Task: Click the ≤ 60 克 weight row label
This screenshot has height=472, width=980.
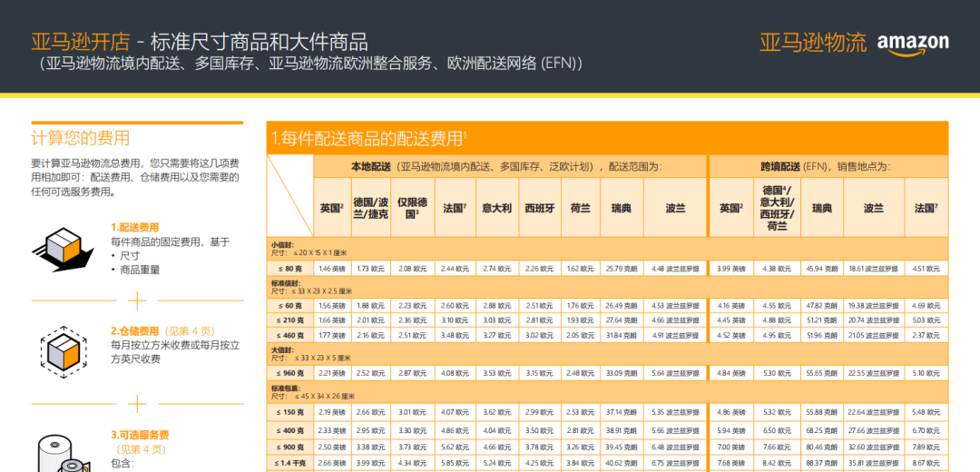Action: pyautogui.click(x=290, y=306)
